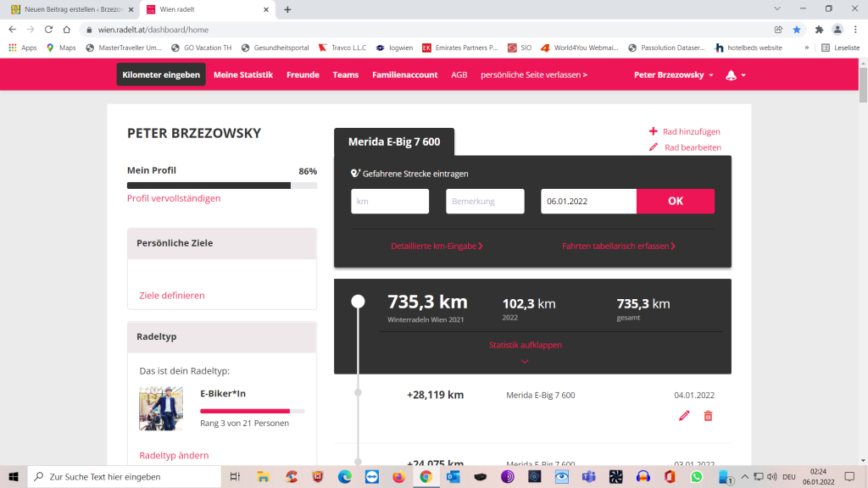Confirm entry with OK button
Screen dimensions: 868x488
(676, 201)
